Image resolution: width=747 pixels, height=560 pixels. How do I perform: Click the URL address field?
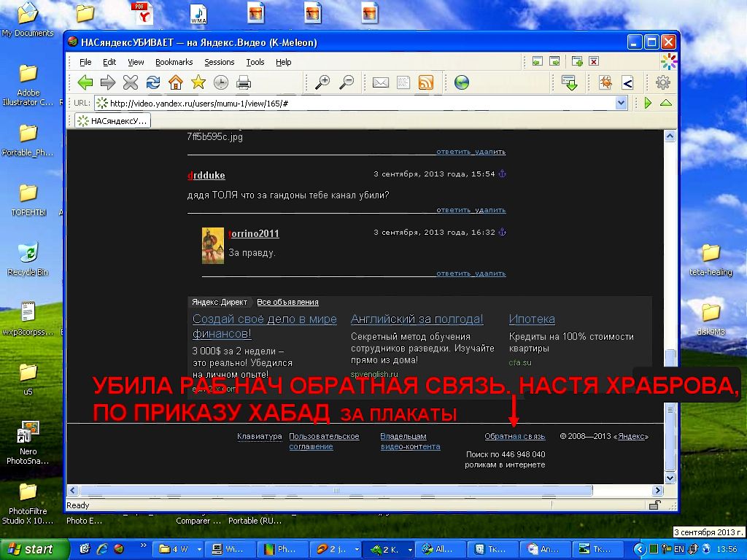[x=355, y=103]
